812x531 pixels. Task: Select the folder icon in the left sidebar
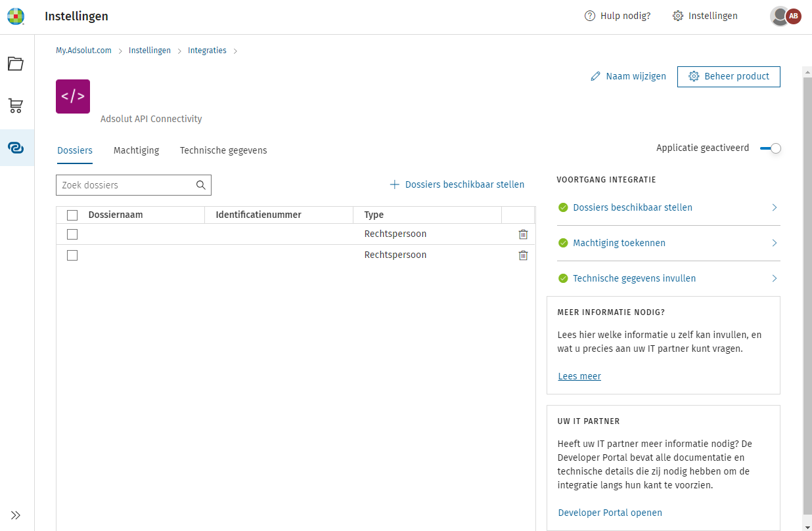point(16,63)
